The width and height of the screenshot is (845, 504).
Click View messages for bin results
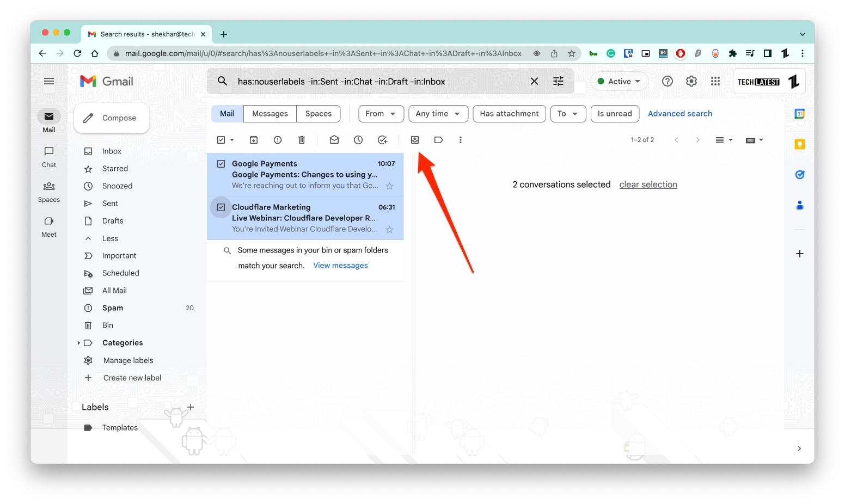click(340, 265)
